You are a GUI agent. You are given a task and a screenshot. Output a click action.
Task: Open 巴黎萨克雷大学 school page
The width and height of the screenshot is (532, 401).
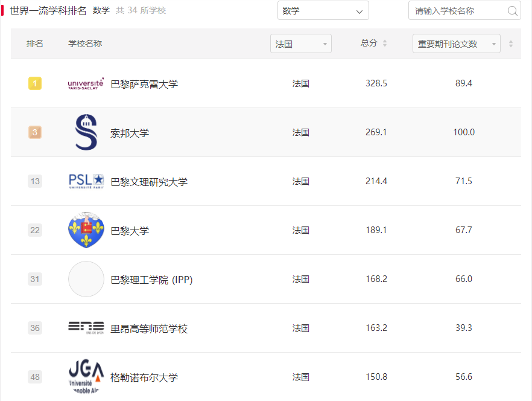click(144, 84)
